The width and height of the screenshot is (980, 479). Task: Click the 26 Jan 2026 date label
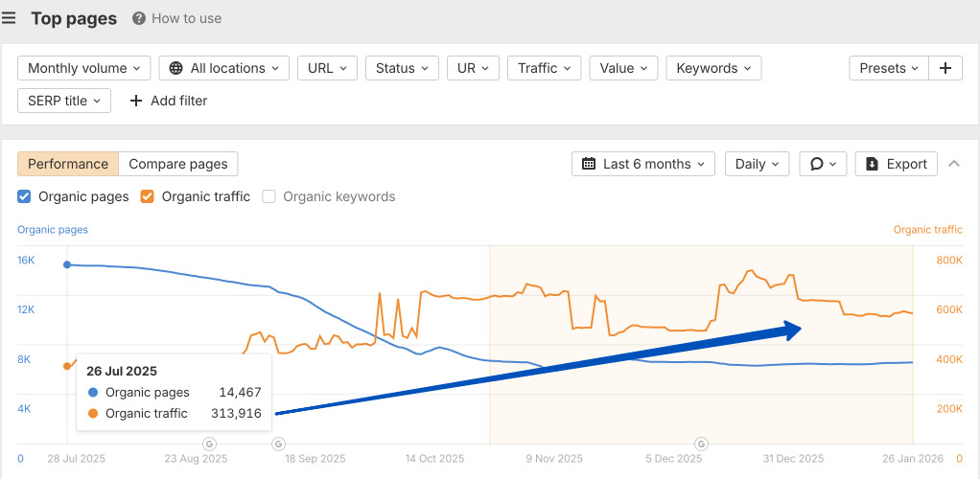(913, 459)
